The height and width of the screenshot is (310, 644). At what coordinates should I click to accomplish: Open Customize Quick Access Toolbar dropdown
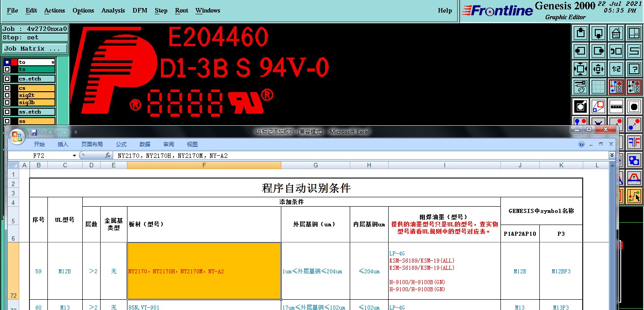pyautogui.click(x=76, y=132)
